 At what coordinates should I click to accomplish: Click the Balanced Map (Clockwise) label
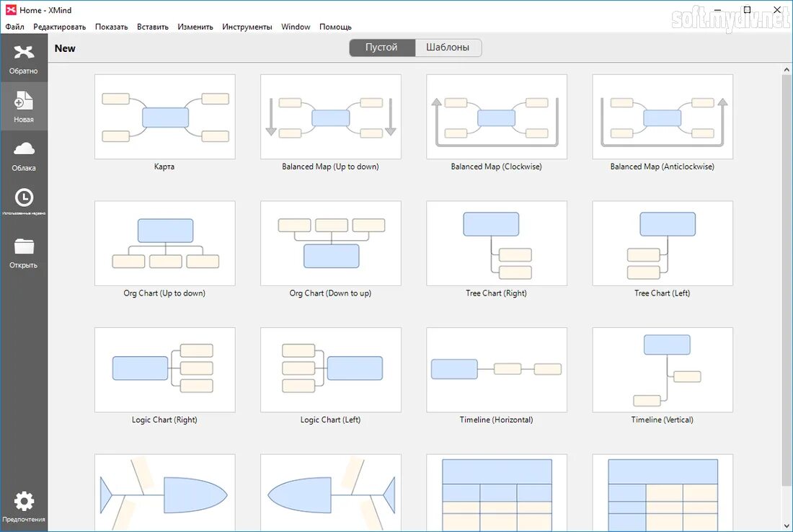point(496,167)
